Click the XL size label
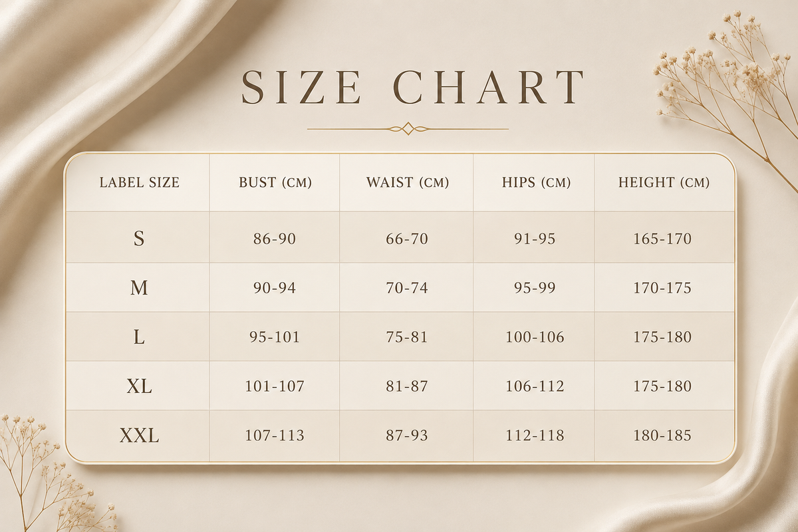Image resolution: width=798 pixels, height=532 pixels. click(x=139, y=386)
